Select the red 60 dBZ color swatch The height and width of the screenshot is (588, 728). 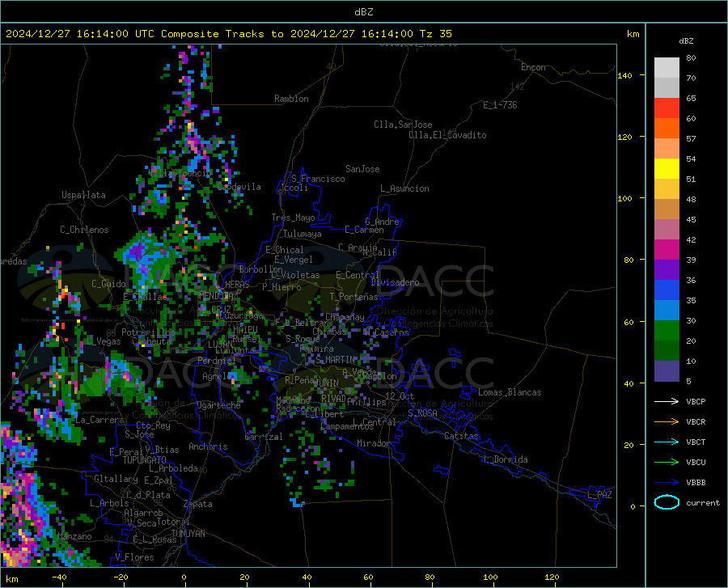(x=667, y=108)
